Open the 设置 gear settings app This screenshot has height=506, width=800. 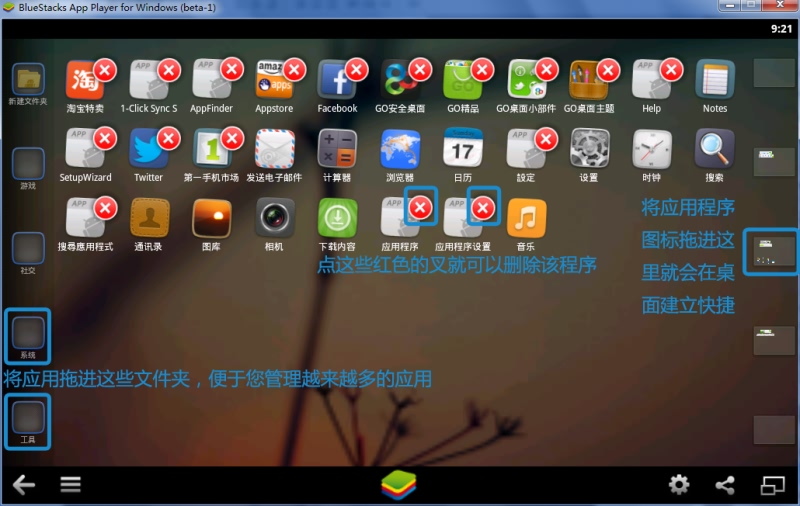(589, 149)
